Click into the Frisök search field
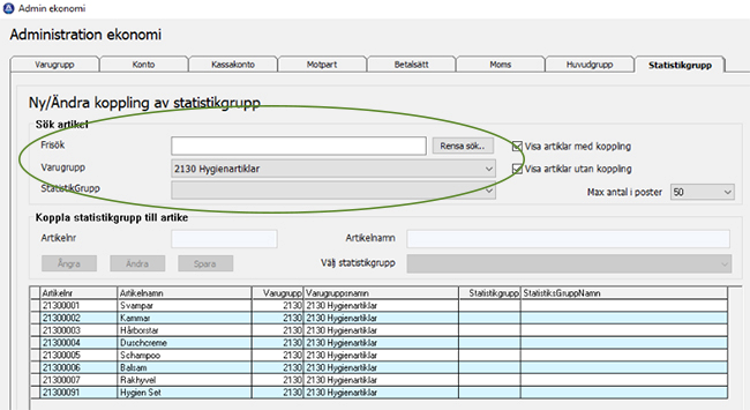Screen dimensions: 750x410 click(x=298, y=146)
